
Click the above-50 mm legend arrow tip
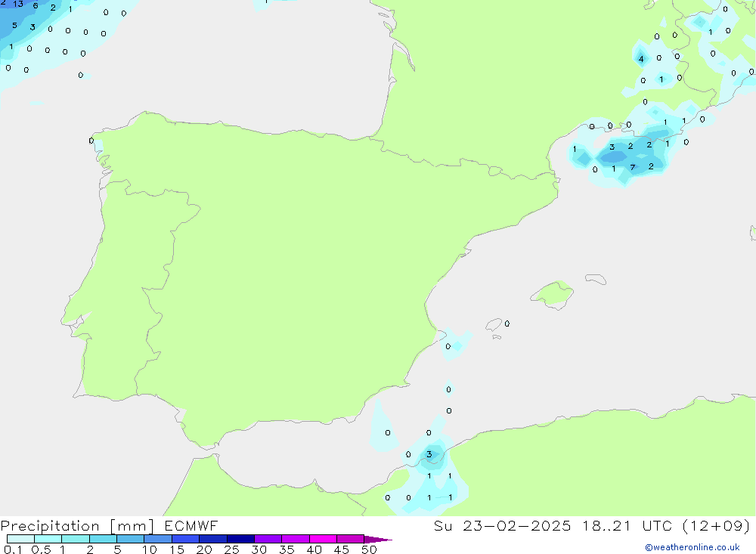tap(377, 539)
